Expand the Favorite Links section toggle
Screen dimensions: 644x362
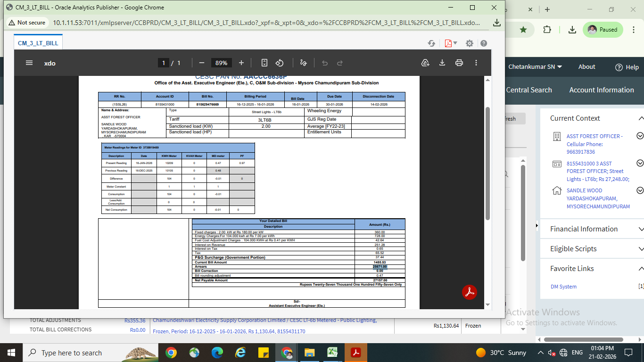640,269
